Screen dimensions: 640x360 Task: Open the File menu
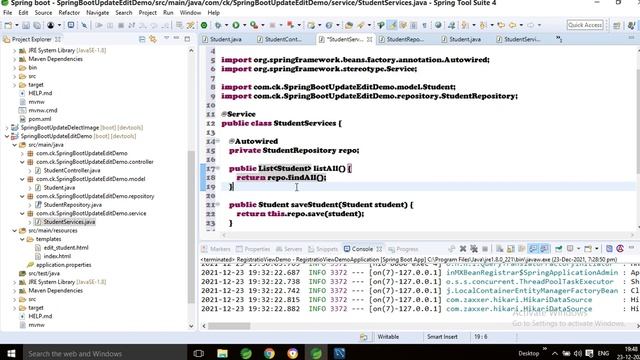click(8, 13)
